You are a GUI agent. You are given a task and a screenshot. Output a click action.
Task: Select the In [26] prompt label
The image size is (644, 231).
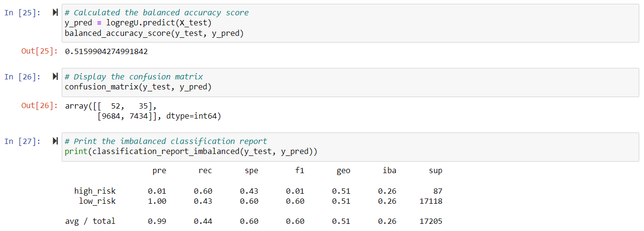point(22,77)
